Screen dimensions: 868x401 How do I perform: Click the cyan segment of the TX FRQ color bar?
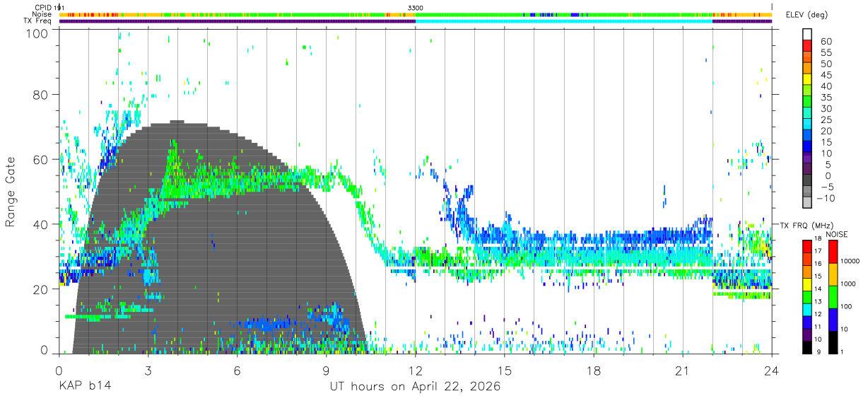[x=807, y=309]
